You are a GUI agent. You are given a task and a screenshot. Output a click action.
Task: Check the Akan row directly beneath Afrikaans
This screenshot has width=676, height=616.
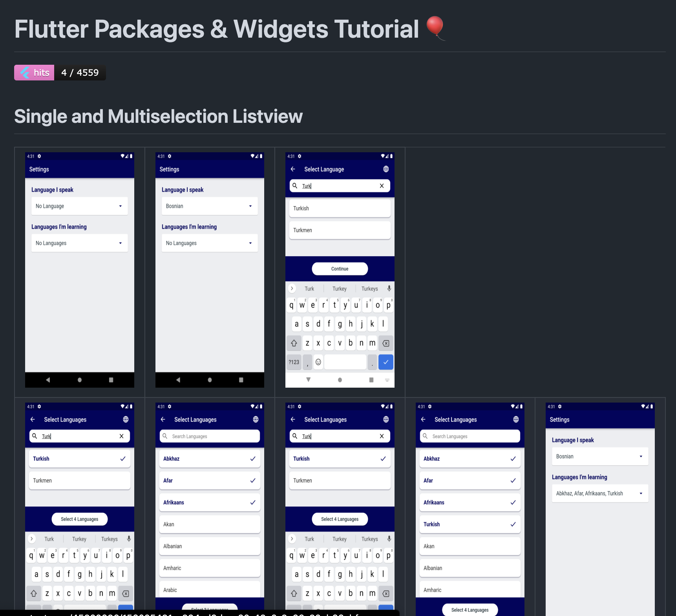pos(209,524)
